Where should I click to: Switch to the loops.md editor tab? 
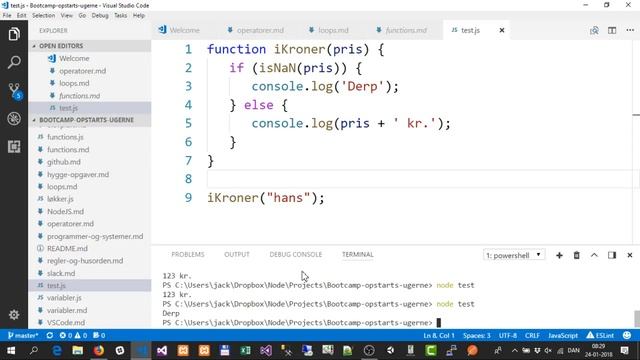point(333,30)
